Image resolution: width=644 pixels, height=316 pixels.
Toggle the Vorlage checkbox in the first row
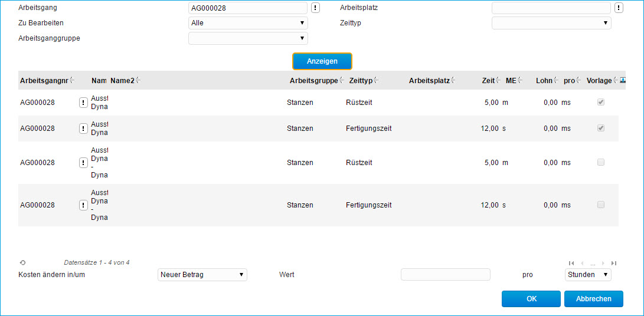pyautogui.click(x=601, y=102)
